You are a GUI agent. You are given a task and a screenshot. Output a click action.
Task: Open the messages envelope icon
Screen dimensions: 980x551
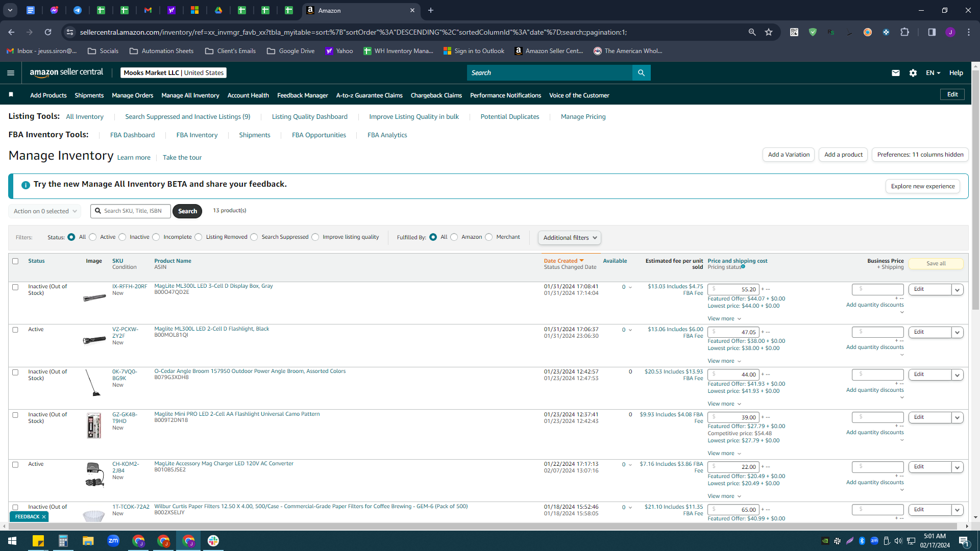pos(895,73)
